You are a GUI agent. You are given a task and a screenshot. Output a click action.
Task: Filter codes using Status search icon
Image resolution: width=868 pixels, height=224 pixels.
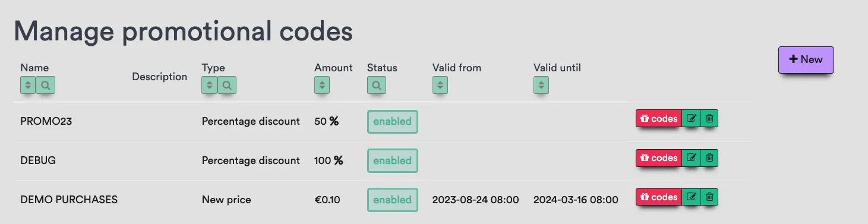[377, 85]
